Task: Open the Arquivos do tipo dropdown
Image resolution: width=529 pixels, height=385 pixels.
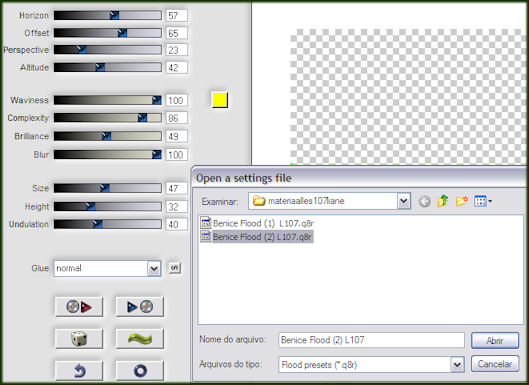Action: point(457,364)
